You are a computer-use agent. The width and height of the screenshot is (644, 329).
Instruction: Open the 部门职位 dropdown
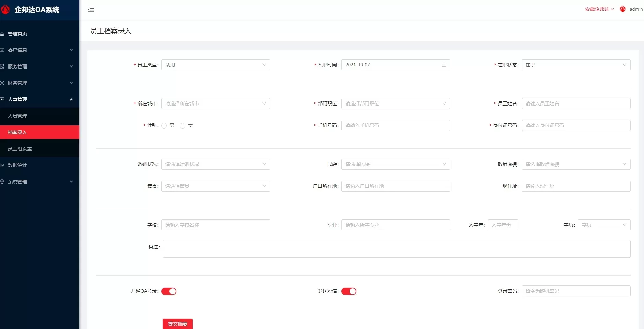coord(396,103)
